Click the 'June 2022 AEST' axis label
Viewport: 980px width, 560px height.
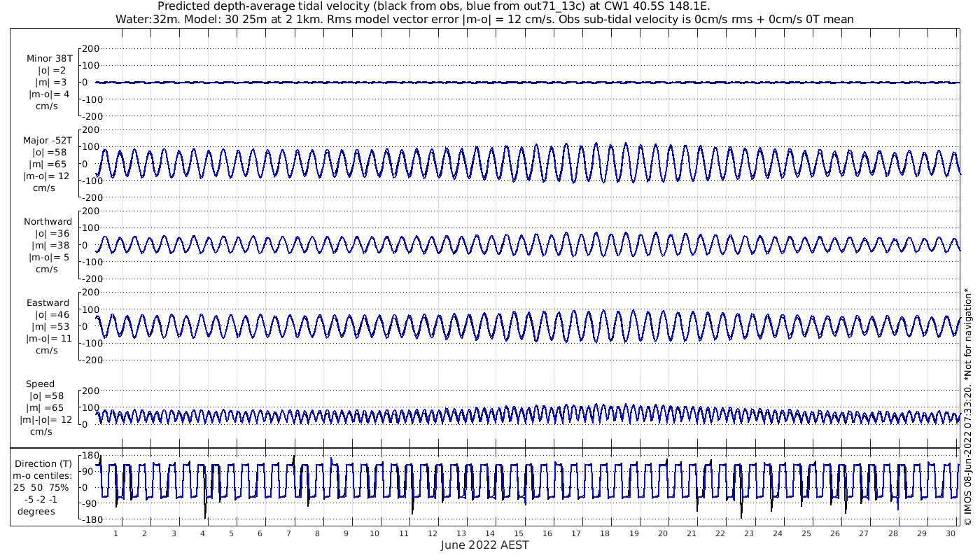[484, 545]
